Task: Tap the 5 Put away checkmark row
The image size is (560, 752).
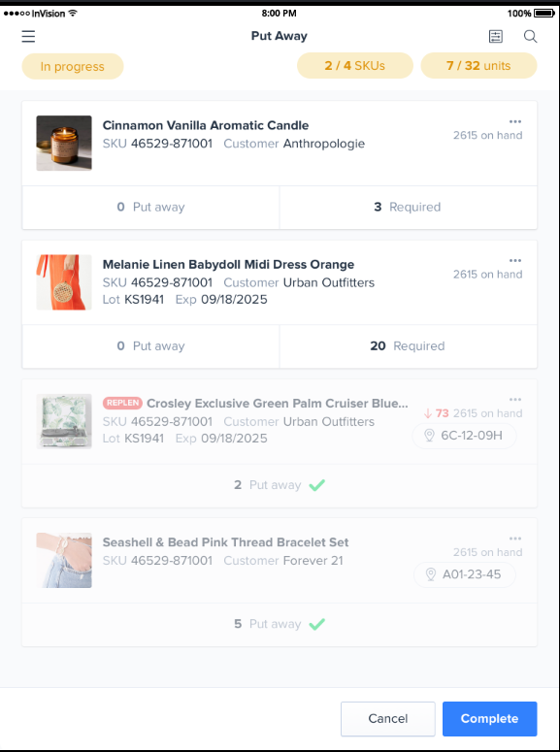Action: 280,625
